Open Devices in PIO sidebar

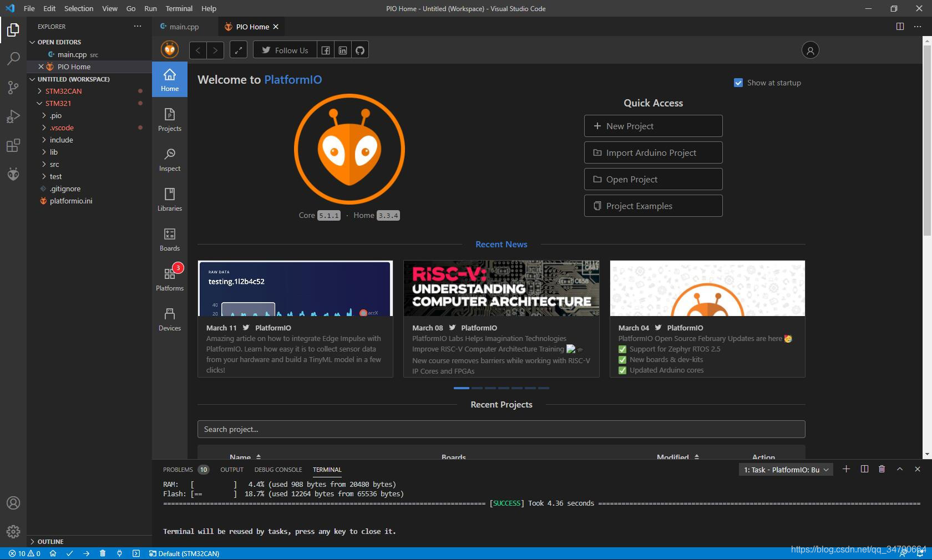[x=170, y=319]
